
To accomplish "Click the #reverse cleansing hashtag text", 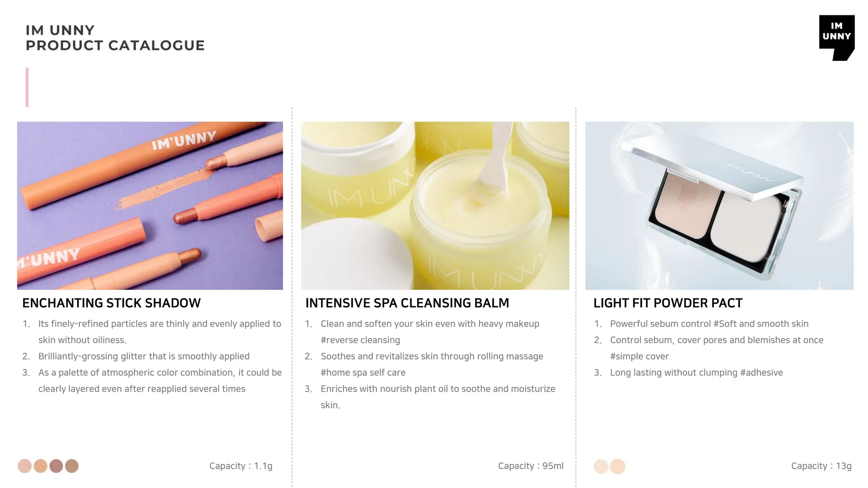I will point(360,340).
